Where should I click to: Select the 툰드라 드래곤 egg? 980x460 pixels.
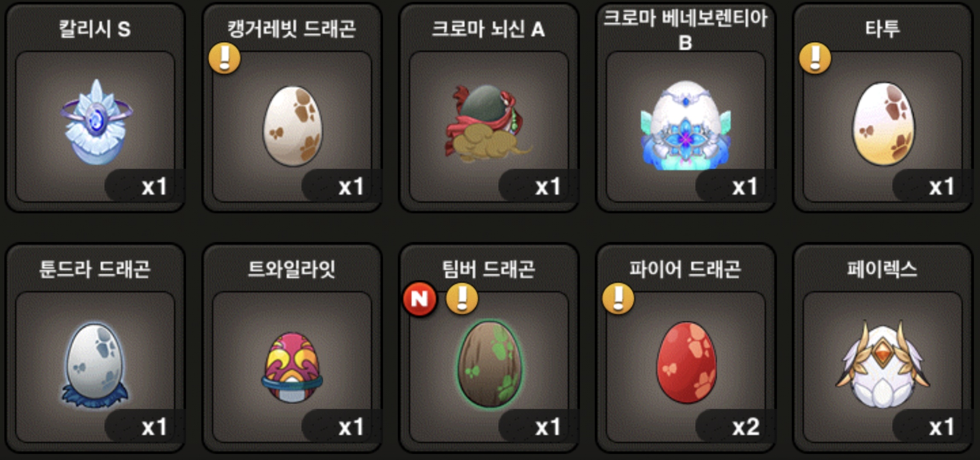95,365
